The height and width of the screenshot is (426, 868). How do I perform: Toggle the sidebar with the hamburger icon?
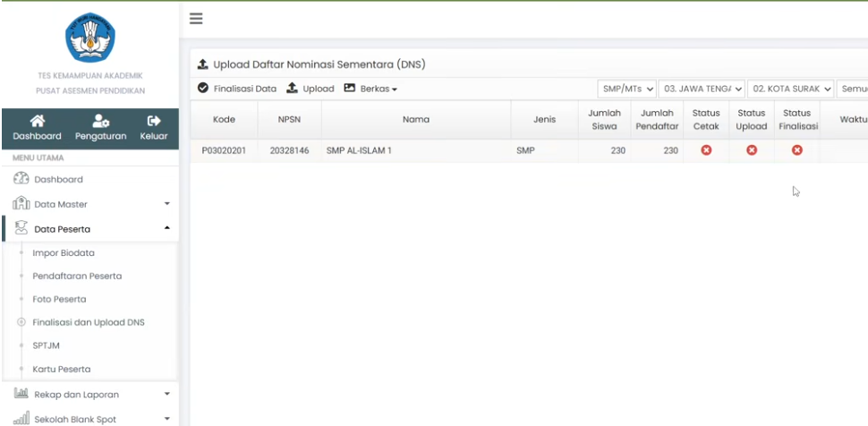(196, 19)
